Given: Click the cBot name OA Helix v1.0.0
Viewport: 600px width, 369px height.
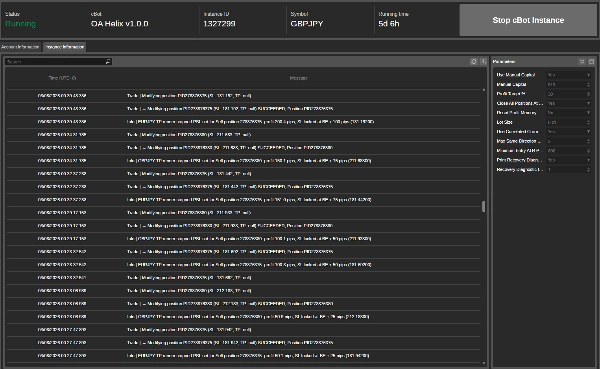Looking at the screenshot, I should click(x=119, y=24).
